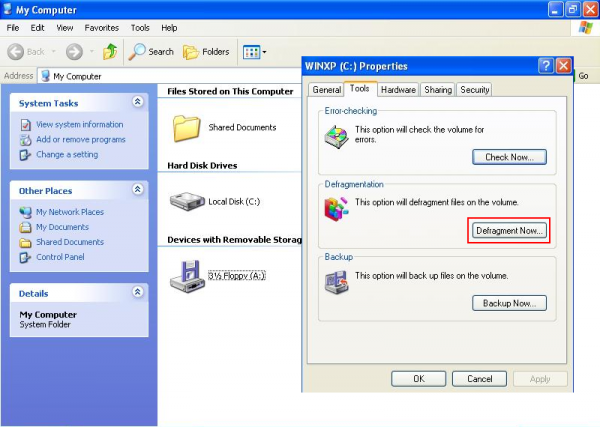600x427 pixels.
Task: Confirm with the OK button
Action: point(419,379)
